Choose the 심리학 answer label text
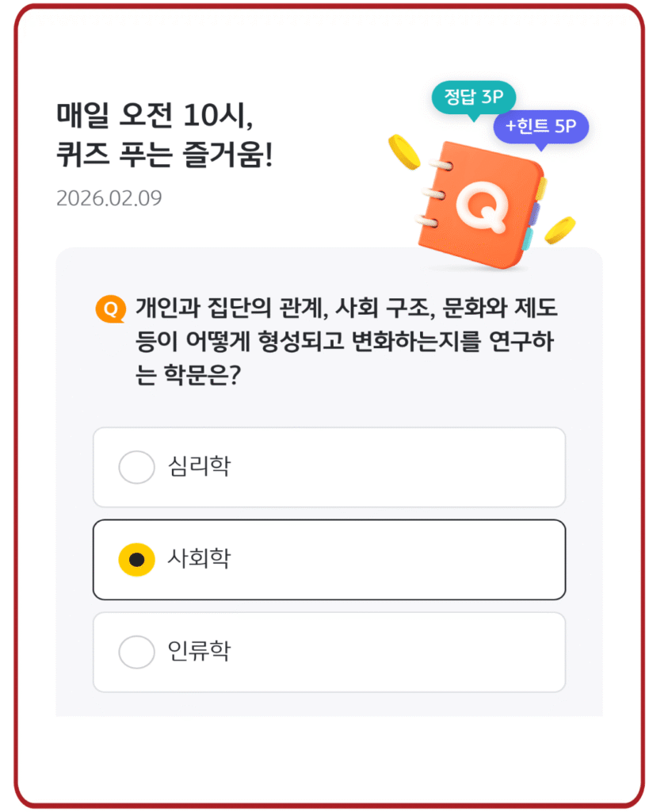Viewport: 649px width, 812px height. click(x=199, y=466)
